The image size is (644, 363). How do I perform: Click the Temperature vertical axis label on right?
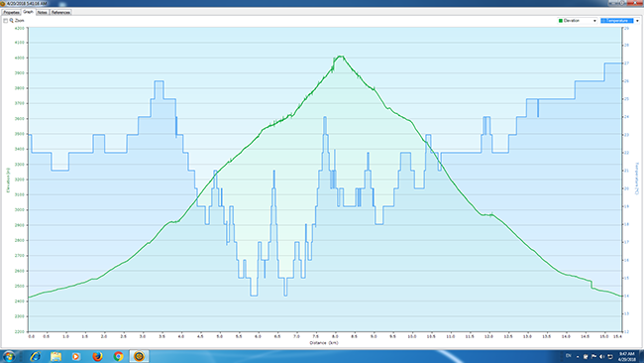coord(637,178)
